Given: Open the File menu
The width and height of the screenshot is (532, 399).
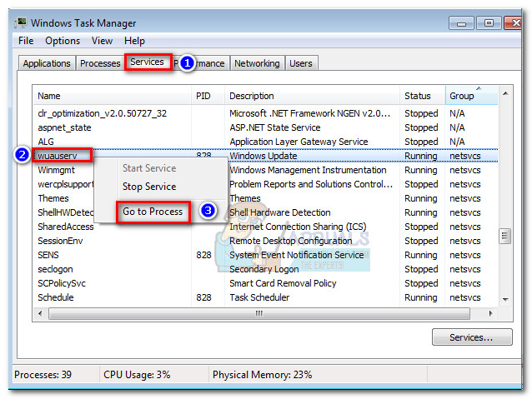Looking at the screenshot, I should 26,40.
